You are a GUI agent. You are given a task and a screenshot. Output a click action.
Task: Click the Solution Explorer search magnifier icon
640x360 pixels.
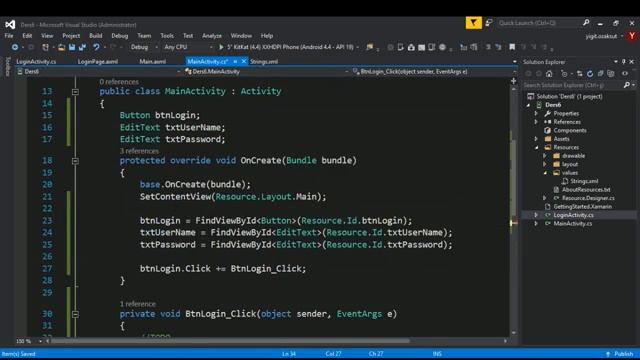point(627,85)
